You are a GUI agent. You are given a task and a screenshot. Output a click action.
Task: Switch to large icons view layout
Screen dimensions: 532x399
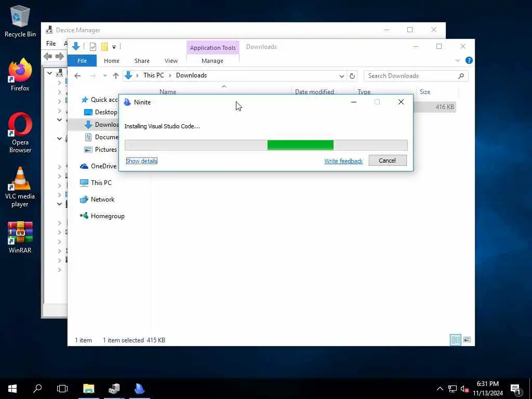point(467,340)
